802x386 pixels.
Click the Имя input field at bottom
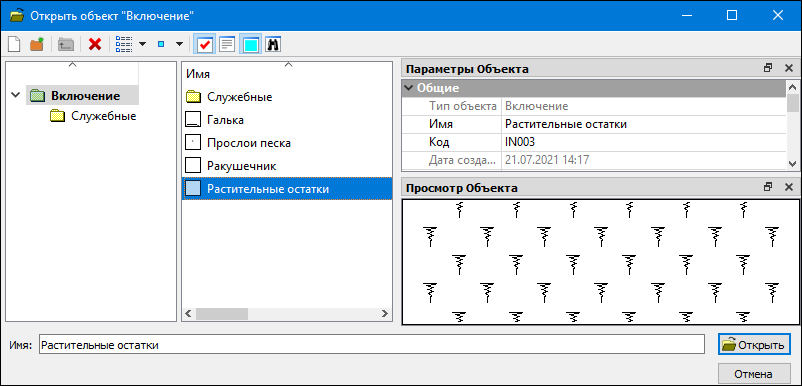[371, 346]
